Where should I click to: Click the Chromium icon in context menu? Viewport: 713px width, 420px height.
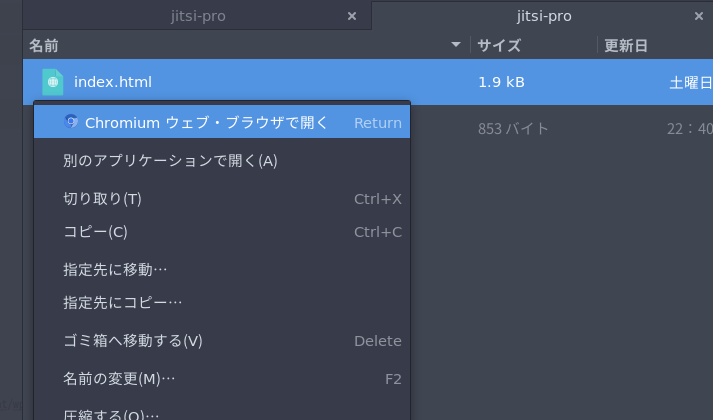pos(71,121)
